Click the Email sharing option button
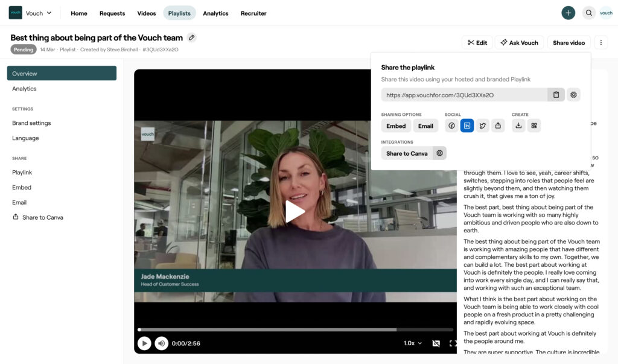This screenshot has width=618, height=364. (x=425, y=126)
